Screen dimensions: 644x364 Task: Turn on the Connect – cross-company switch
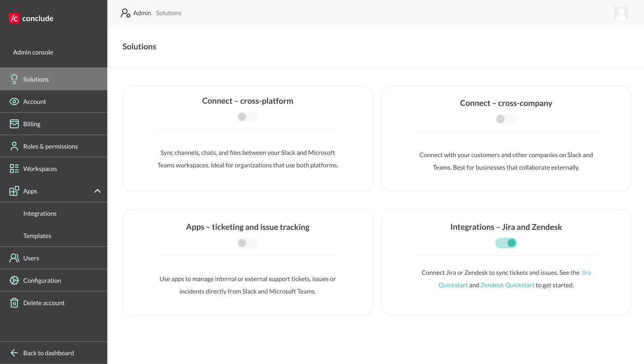coord(506,119)
